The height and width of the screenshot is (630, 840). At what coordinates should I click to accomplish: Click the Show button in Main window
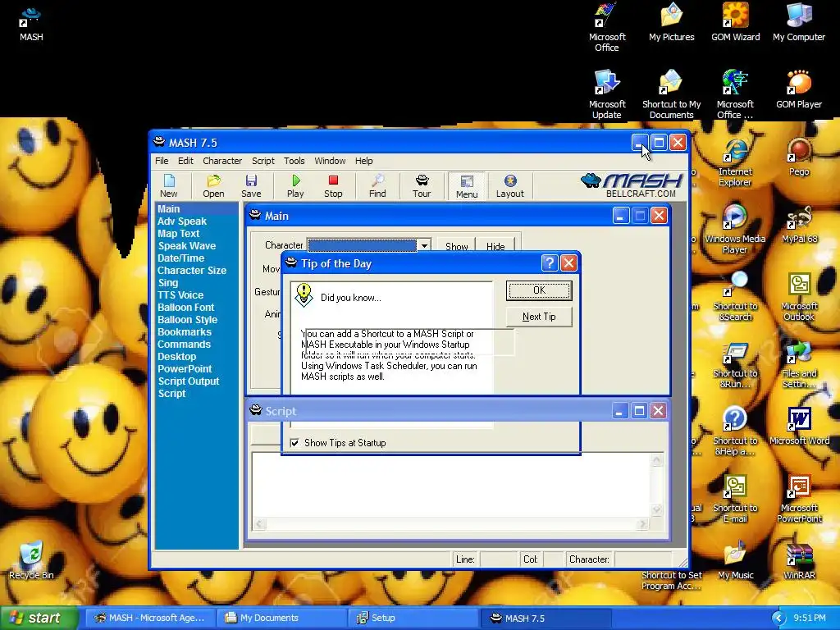point(456,246)
